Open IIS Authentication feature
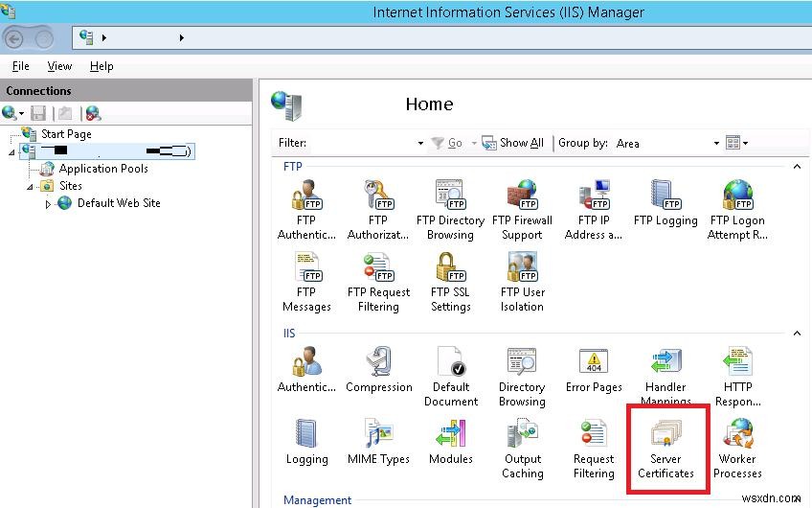This screenshot has width=812, height=508. pyautogui.click(x=306, y=370)
